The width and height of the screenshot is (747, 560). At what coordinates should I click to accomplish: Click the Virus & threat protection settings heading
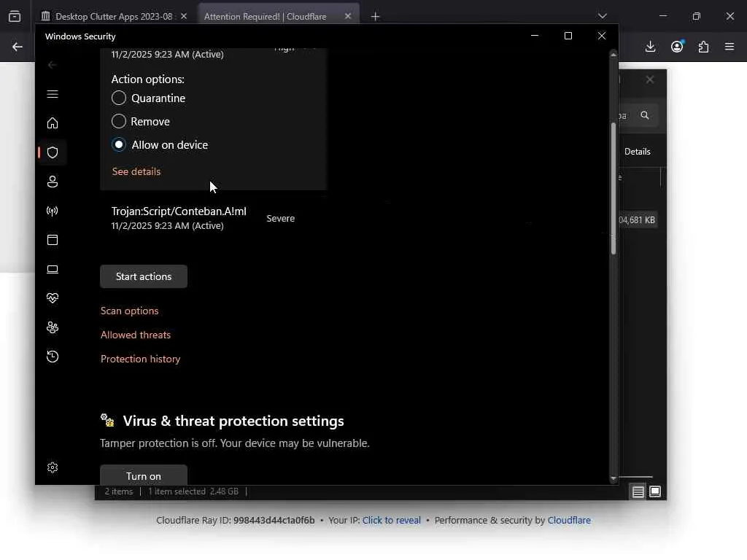point(233,421)
